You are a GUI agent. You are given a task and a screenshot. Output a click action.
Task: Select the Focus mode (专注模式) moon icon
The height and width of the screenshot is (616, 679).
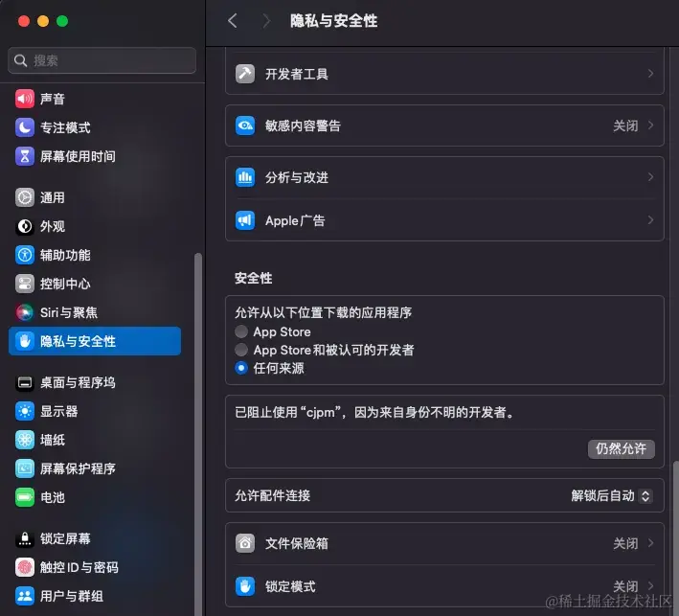click(25, 127)
